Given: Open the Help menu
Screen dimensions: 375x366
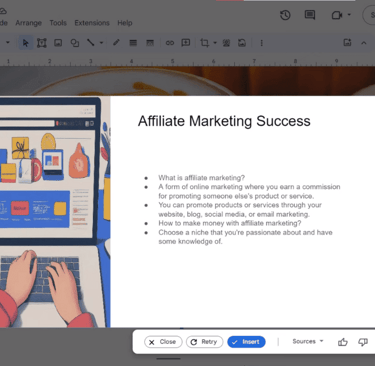Looking at the screenshot, I should point(125,23).
